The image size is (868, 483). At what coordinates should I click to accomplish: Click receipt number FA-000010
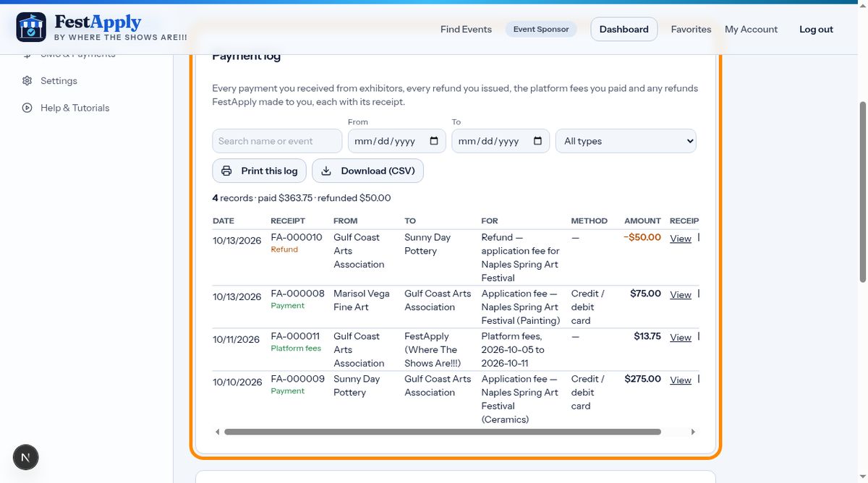[x=297, y=237]
